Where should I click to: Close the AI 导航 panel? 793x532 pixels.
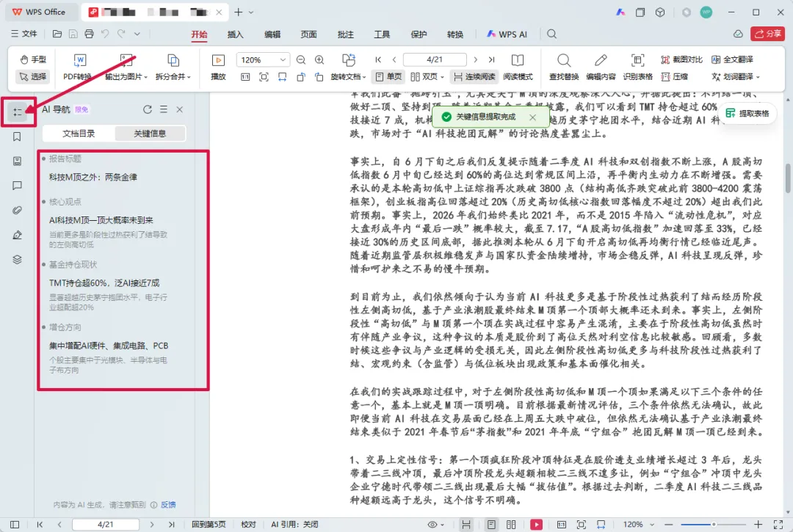point(180,109)
